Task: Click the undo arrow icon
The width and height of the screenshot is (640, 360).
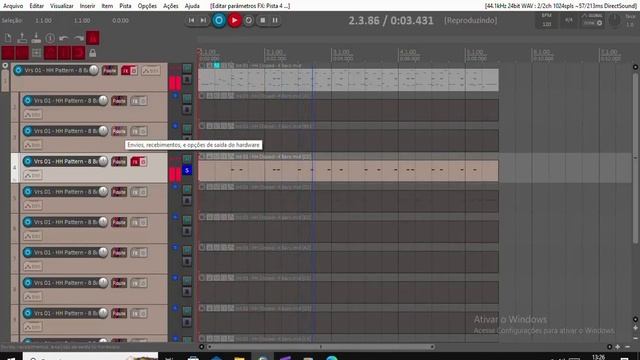Action: [x=64, y=38]
